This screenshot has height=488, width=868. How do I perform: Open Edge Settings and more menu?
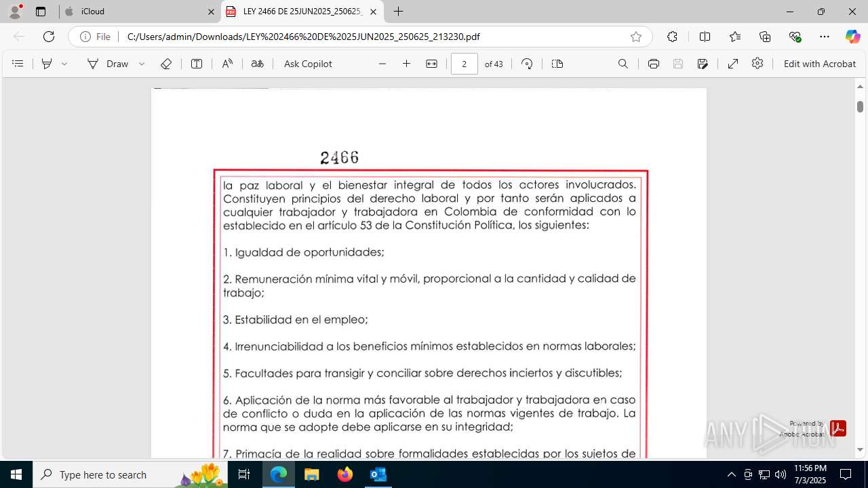[x=825, y=37]
